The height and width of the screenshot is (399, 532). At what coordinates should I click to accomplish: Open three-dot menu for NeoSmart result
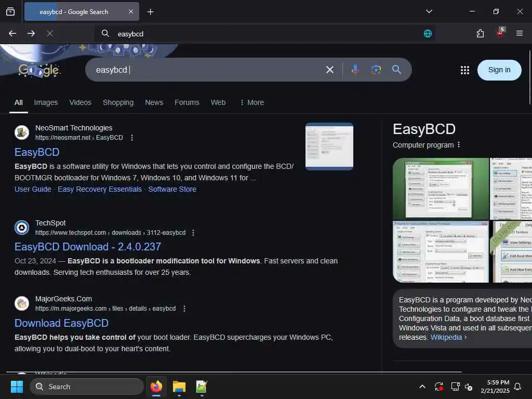(x=132, y=137)
